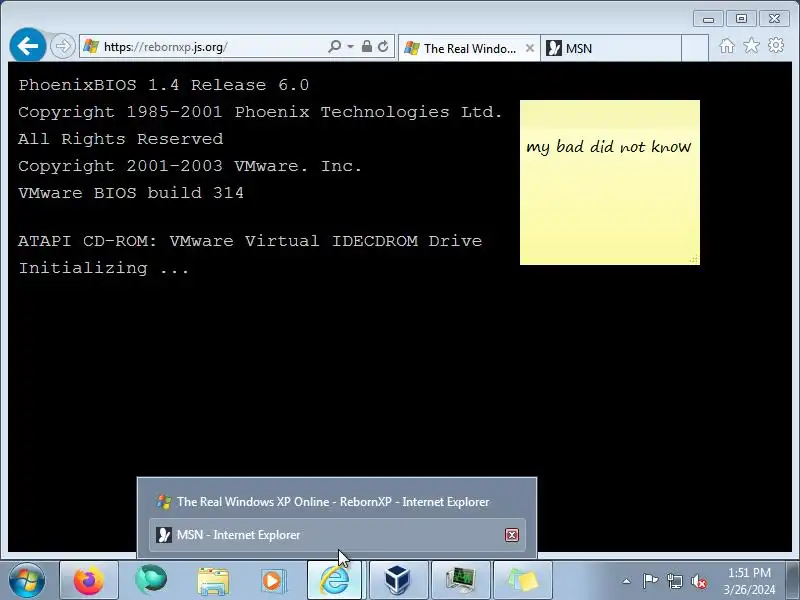Image resolution: width=800 pixels, height=600 pixels.
Task: Open Favorites star icon
Action: pos(751,46)
